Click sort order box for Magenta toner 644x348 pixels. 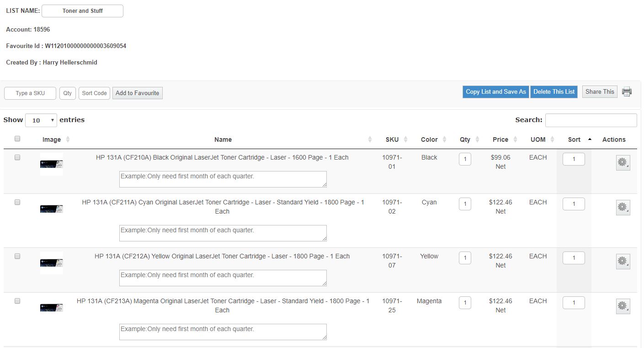coord(574,303)
